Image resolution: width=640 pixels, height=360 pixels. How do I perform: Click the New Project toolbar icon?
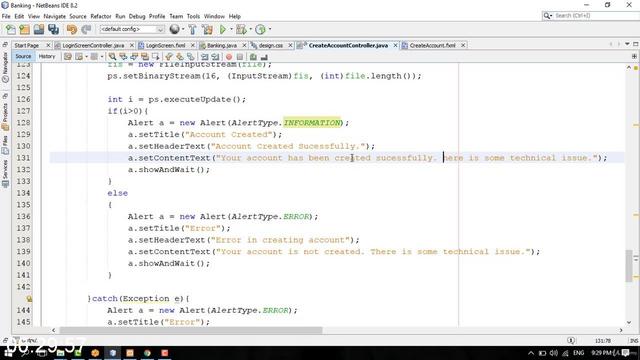pos(24,29)
